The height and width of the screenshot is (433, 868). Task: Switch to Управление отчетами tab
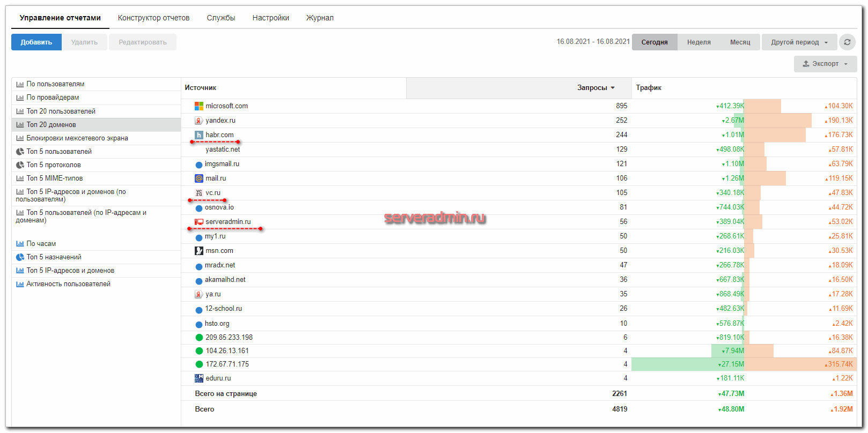[x=60, y=18]
